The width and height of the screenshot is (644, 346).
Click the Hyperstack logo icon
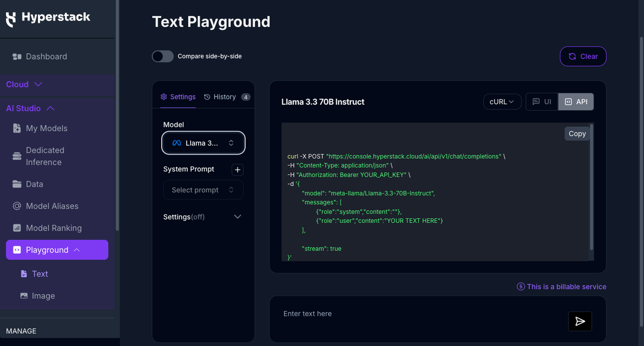(11, 20)
